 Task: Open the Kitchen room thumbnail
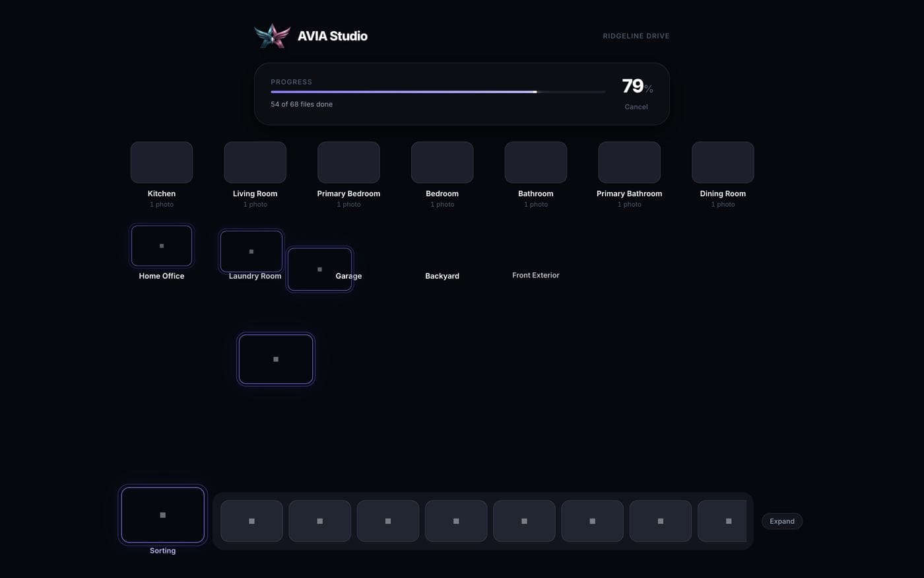point(162,163)
